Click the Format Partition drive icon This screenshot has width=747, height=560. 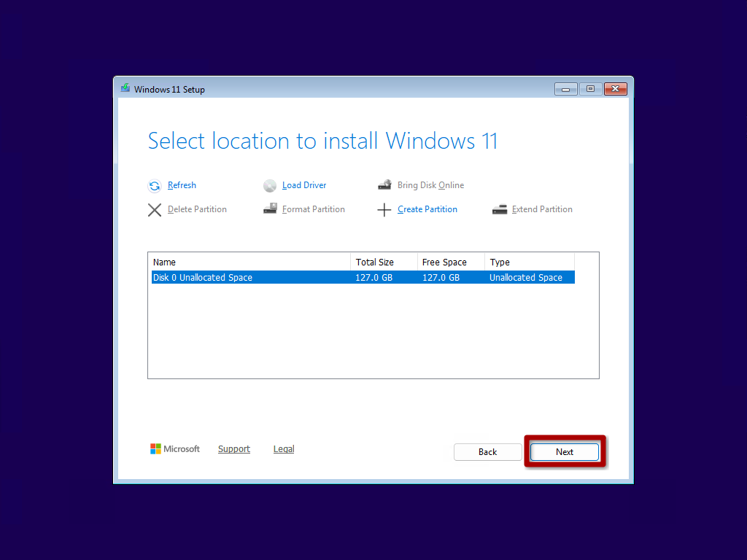(270, 209)
